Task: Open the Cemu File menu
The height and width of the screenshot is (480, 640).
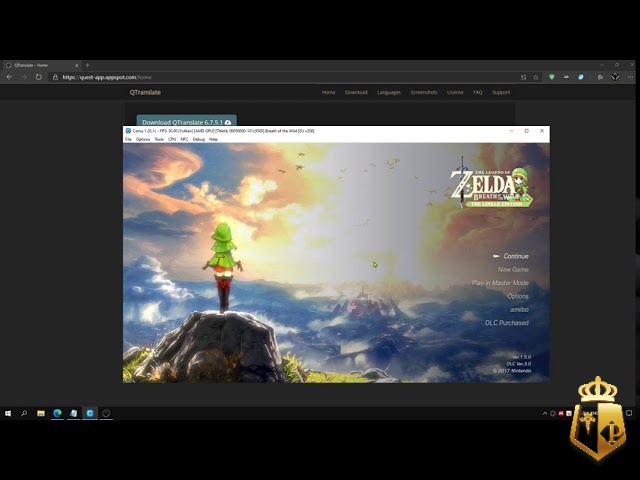Action: 128,139
